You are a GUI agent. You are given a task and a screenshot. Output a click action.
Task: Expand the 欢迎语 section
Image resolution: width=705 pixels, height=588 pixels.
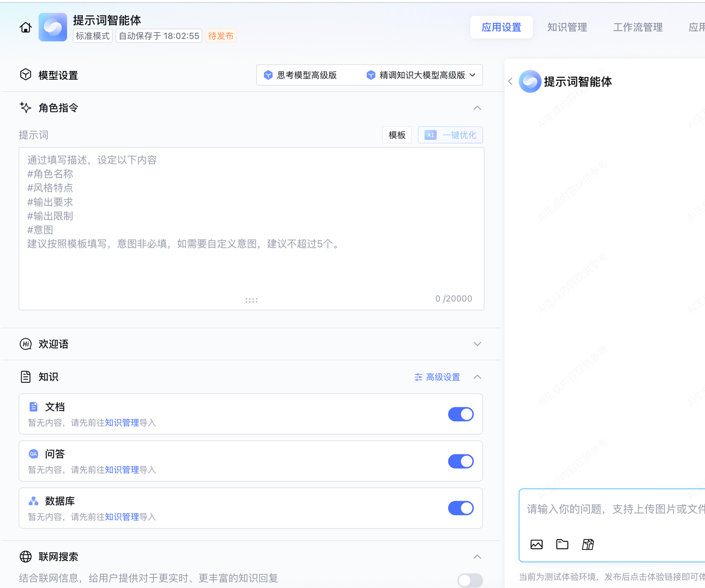point(477,344)
